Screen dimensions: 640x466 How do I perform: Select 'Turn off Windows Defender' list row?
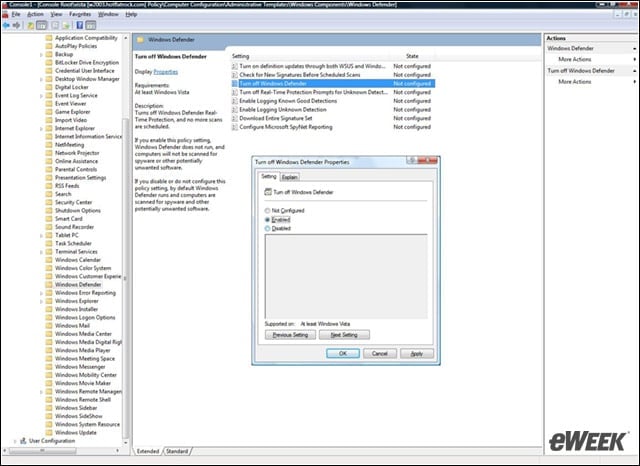coord(333,84)
